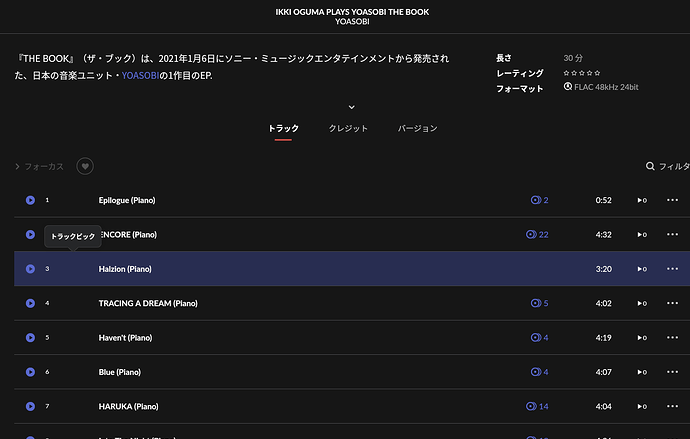Click the FLAC 48kHz 24bit format info
Image resolution: width=690 pixels, height=439 pixels.
601,87
